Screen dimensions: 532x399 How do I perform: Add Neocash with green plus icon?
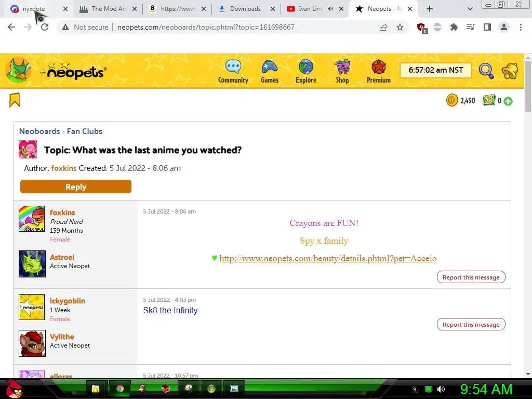tap(508, 101)
